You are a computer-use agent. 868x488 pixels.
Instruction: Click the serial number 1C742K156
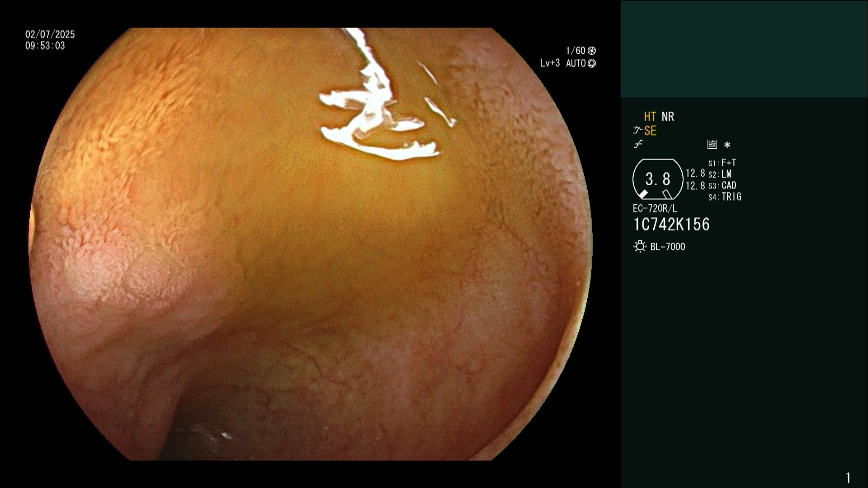(x=671, y=224)
